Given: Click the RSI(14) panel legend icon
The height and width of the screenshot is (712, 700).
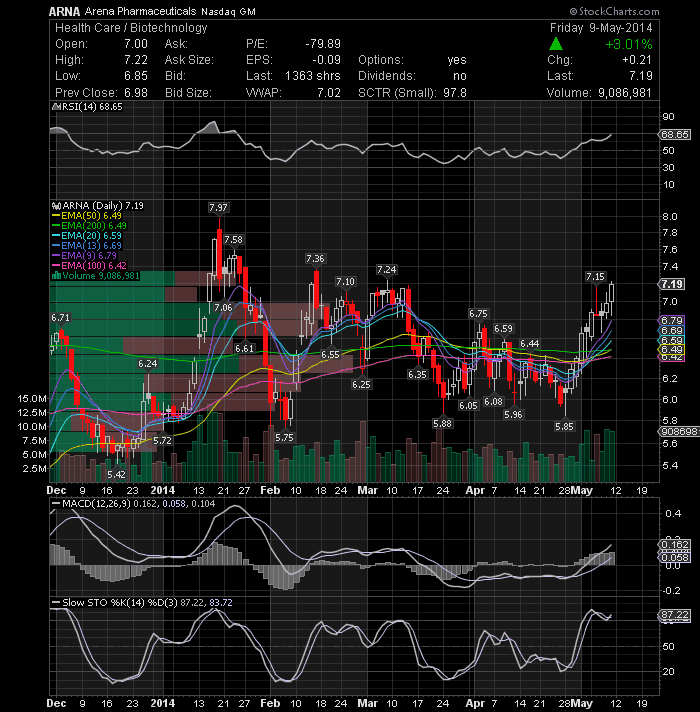Looking at the screenshot, I should (x=56, y=107).
